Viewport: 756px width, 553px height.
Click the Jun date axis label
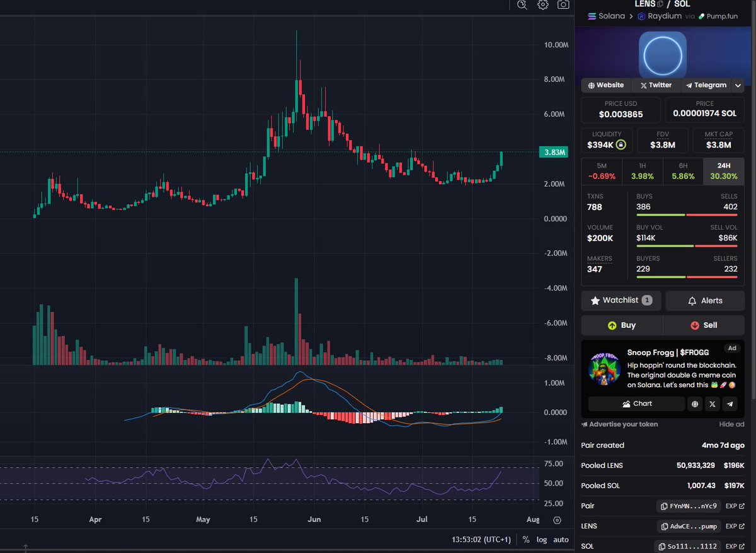[314, 520]
